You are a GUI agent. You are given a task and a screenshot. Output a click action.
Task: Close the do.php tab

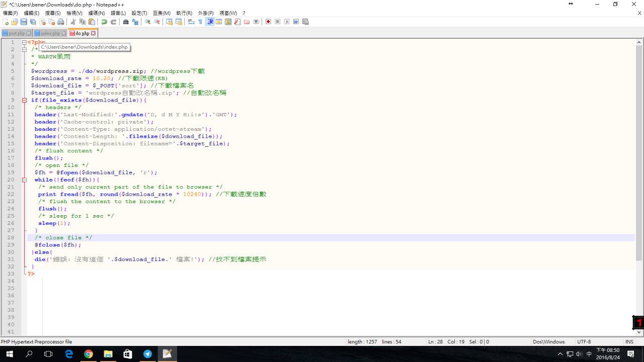coord(94,33)
